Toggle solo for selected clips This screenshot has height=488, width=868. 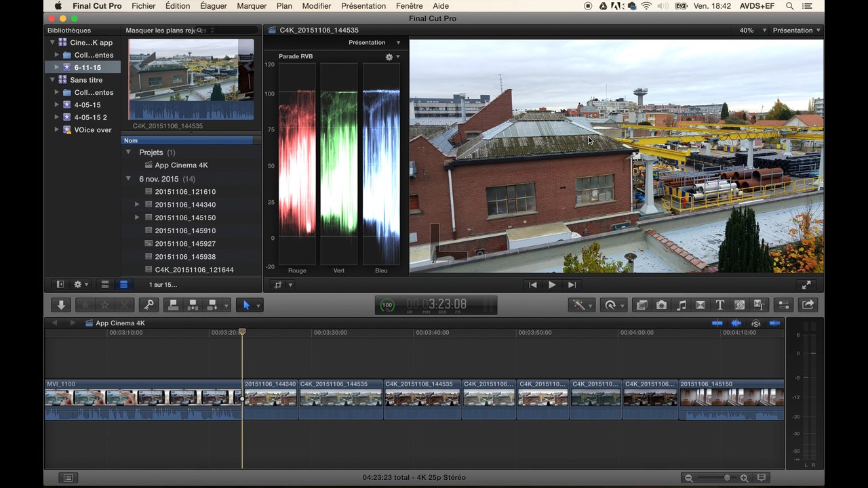click(755, 323)
